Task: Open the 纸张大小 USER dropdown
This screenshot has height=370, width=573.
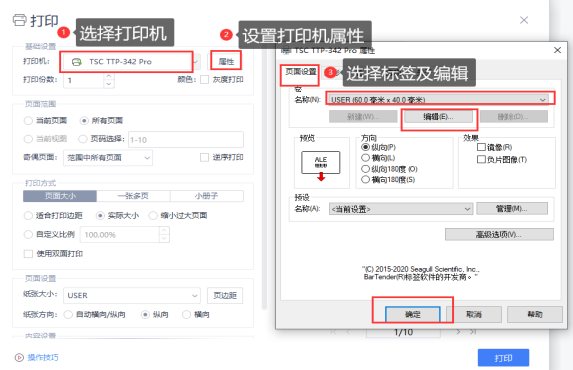Action: click(x=132, y=295)
